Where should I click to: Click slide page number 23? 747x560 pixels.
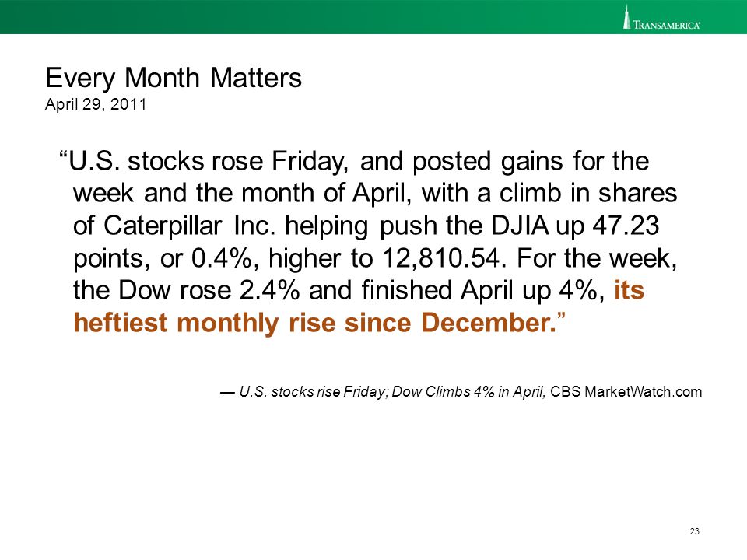(694, 531)
